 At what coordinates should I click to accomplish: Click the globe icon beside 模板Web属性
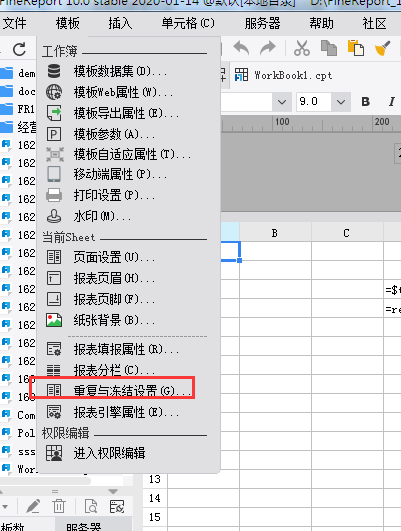point(54,92)
